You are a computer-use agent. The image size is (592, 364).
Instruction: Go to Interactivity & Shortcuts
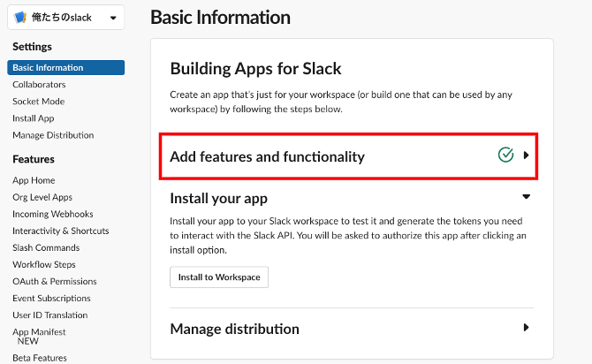coord(60,231)
